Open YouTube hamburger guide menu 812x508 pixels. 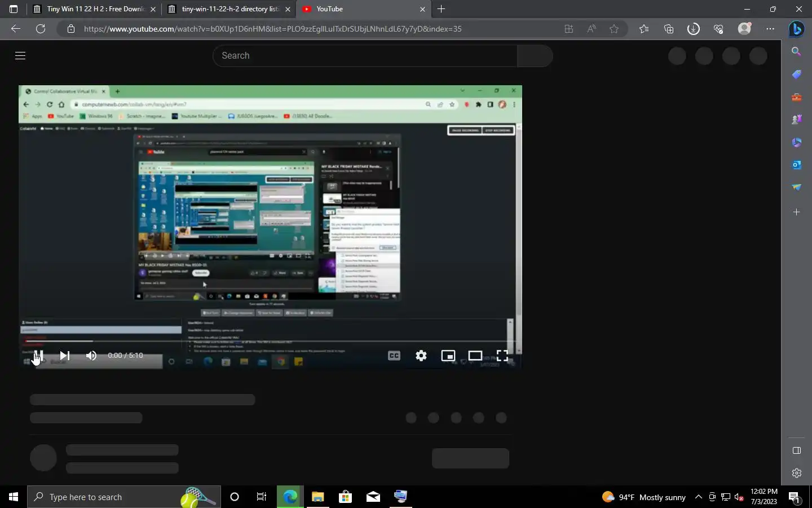[x=20, y=55]
